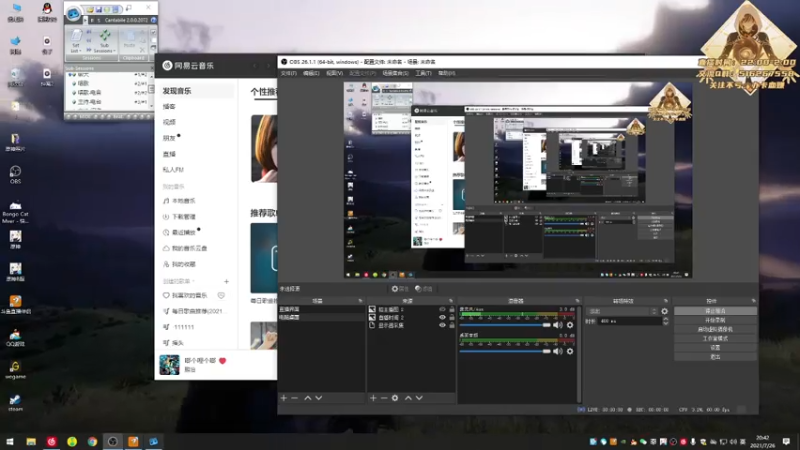The height and width of the screenshot is (450, 800).
Task: Toggle top checkbox at Cantabile ribbon edge
Action: pyautogui.click(x=154, y=32)
